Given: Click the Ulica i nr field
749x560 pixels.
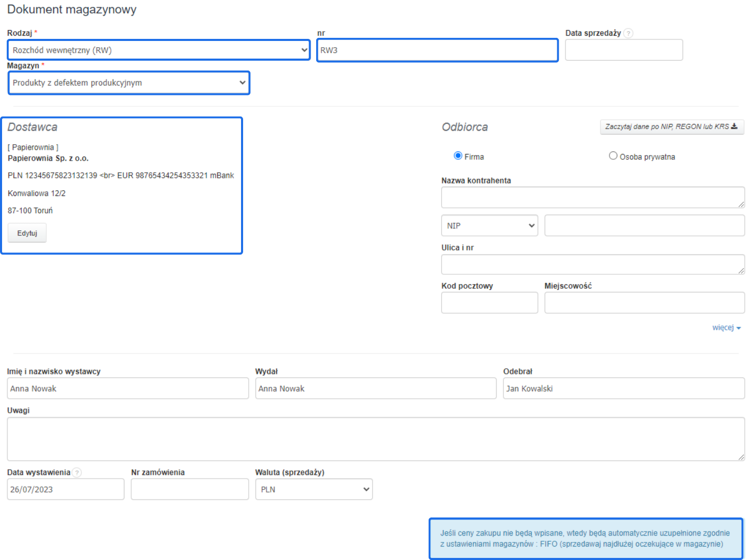Looking at the screenshot, I should (592, 264).
